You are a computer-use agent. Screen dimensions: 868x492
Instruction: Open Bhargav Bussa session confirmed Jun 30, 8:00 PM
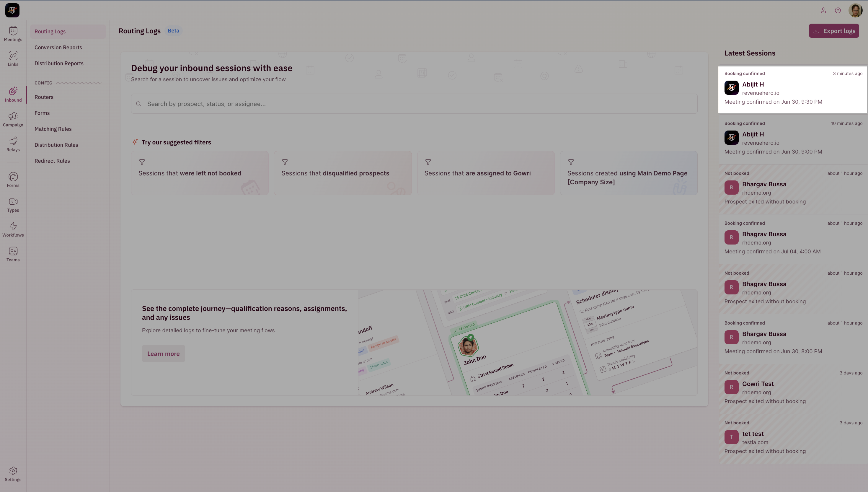[793, 339]
